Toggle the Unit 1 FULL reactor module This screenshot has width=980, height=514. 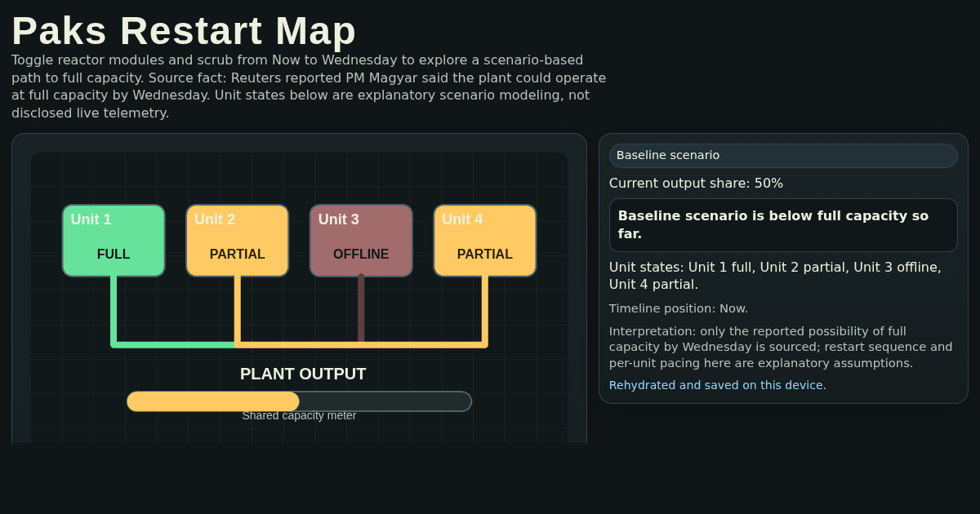(x=114, y=241)
